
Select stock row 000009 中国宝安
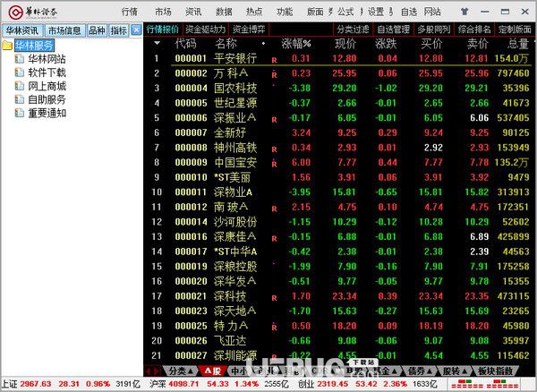click(340, 162)
